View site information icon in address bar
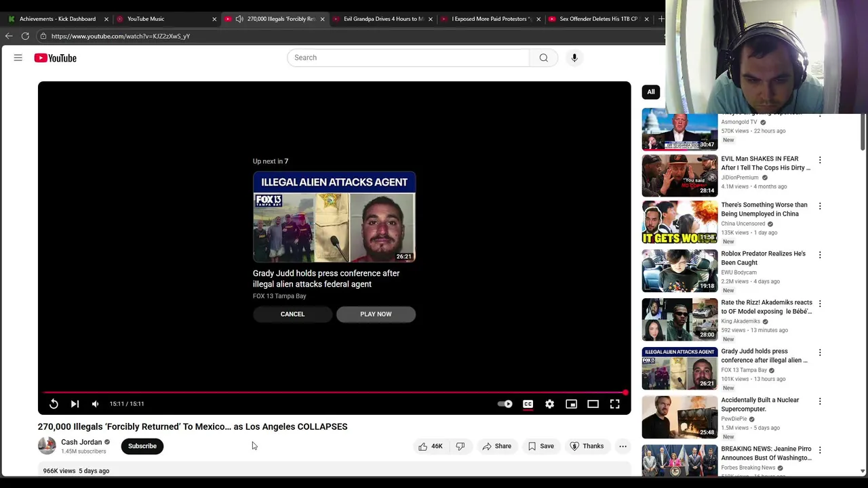Viewport: 868px width, 488px height. click(43, 36)
